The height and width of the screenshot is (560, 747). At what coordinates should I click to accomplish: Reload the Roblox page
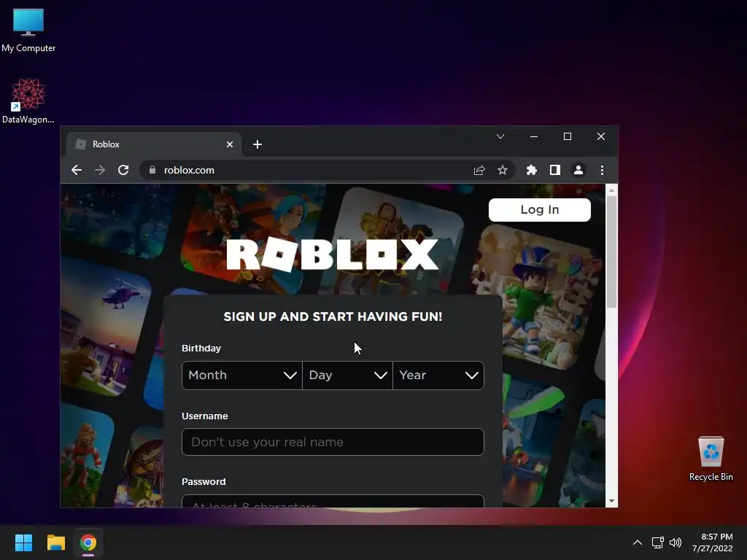tap(123, 170)
